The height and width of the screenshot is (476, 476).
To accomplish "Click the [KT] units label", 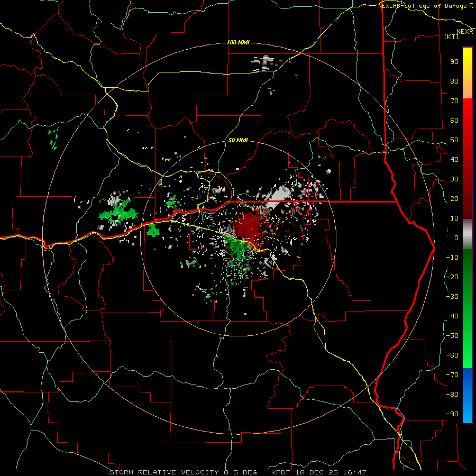I will [451, 36].
